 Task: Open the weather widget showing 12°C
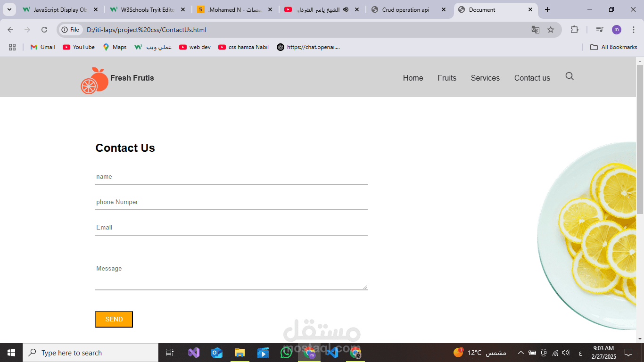pos(480,353)
